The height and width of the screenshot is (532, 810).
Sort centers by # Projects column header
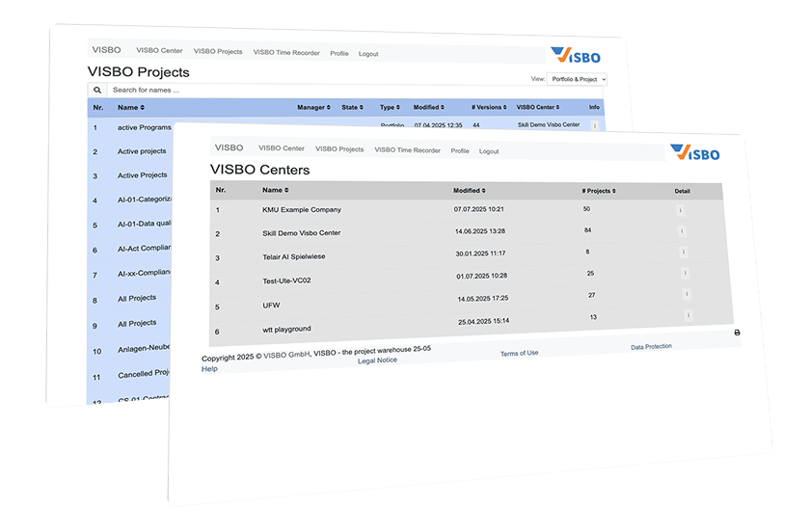pos(598,191)
